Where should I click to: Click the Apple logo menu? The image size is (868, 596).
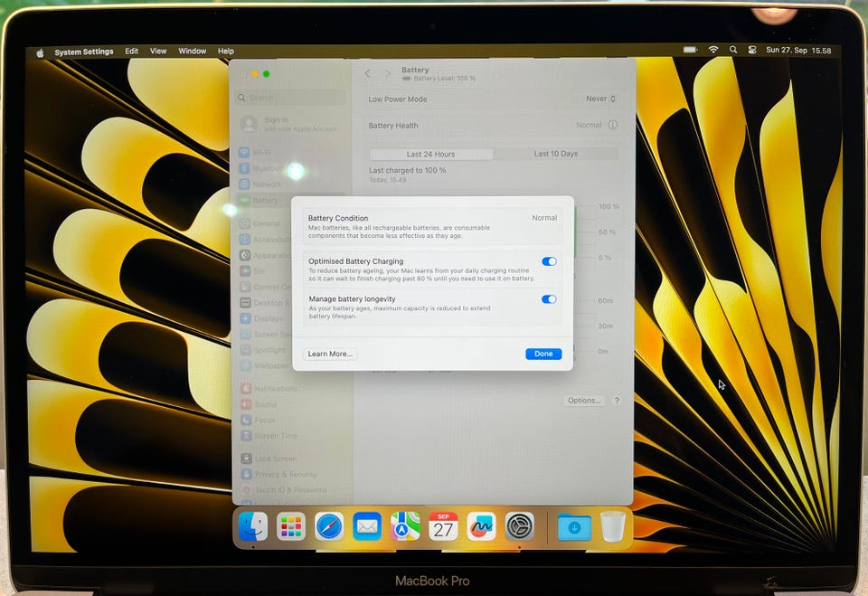point(40,52)
